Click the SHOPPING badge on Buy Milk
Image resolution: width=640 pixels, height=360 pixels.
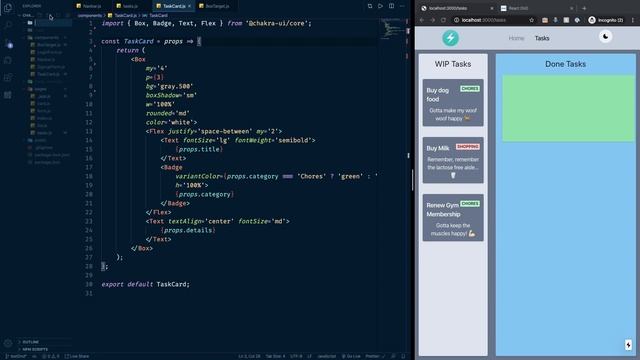coord(468,147)
